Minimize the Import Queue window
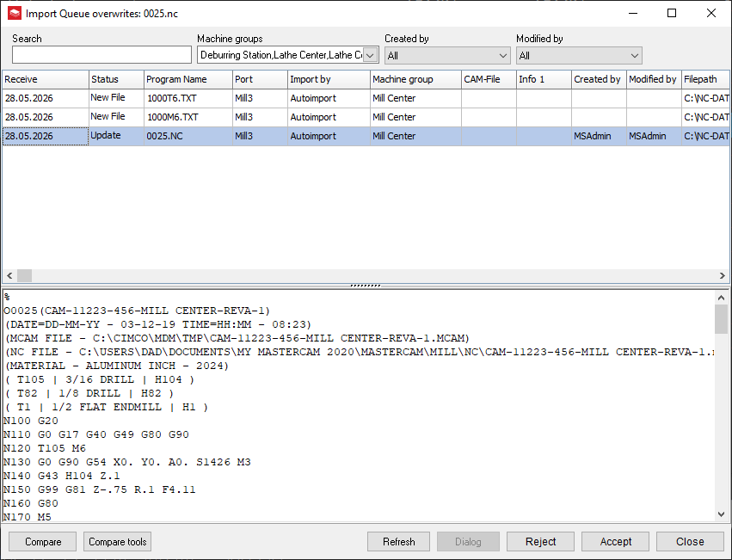 tap(632, 13)
